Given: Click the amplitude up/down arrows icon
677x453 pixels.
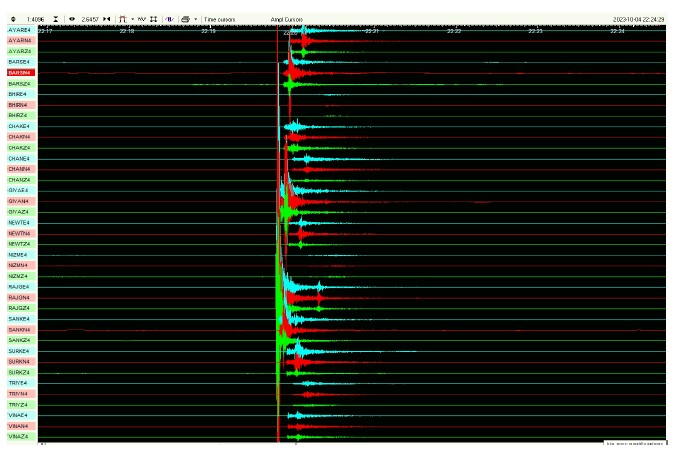Looking at the screenshot, I should coord(12,19).
